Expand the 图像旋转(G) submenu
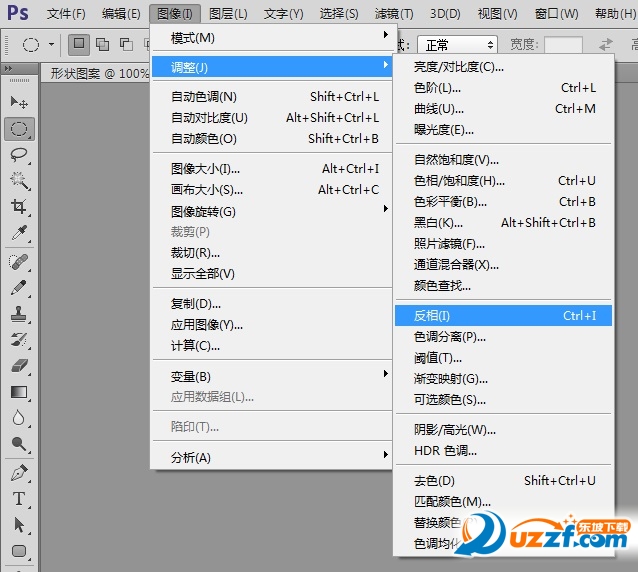This screenshot has height=572, width=638. [272, 211]
